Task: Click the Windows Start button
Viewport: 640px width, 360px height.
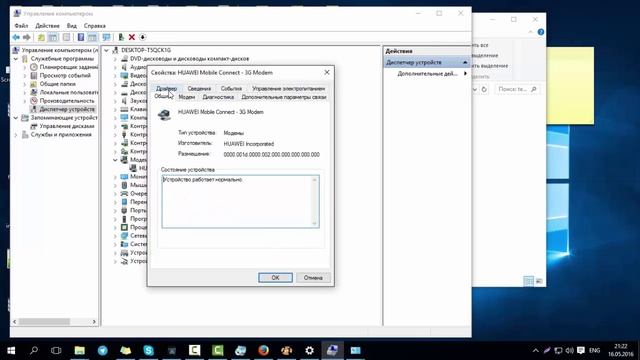Action: pyautogui.click(x=11, y=350)
